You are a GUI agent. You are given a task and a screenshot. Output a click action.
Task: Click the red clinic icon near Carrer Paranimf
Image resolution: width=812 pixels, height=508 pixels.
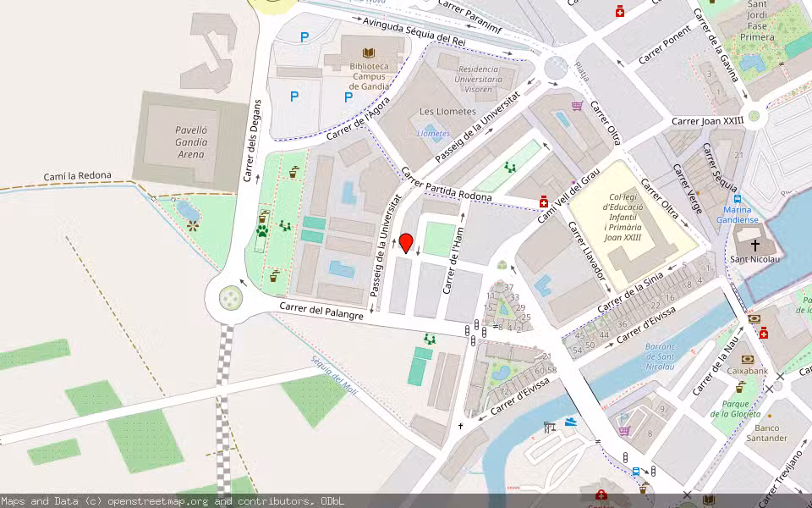620,13
